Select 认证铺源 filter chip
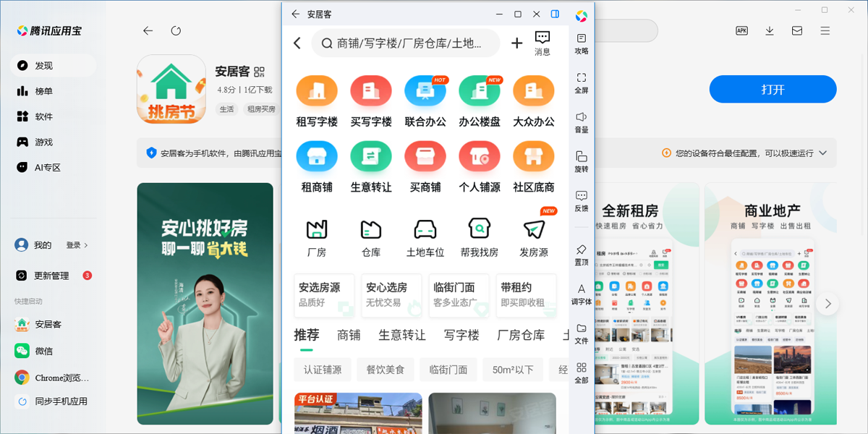868x434 pixels. tap(323, 370)
